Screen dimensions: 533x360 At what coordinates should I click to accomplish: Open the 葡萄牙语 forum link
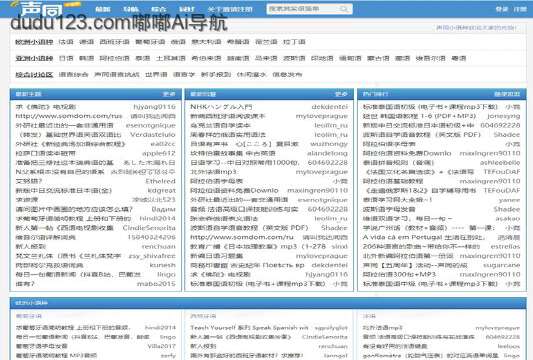(x=150, y=42)
